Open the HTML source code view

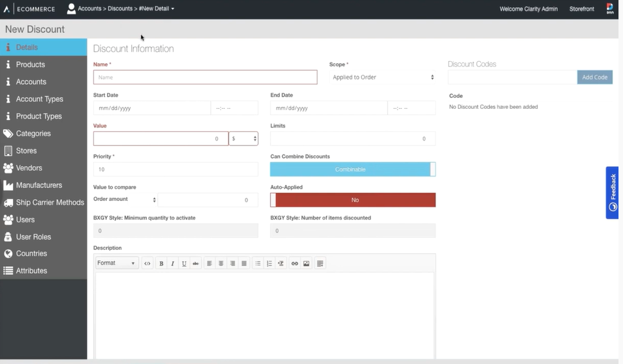[148, 263]
